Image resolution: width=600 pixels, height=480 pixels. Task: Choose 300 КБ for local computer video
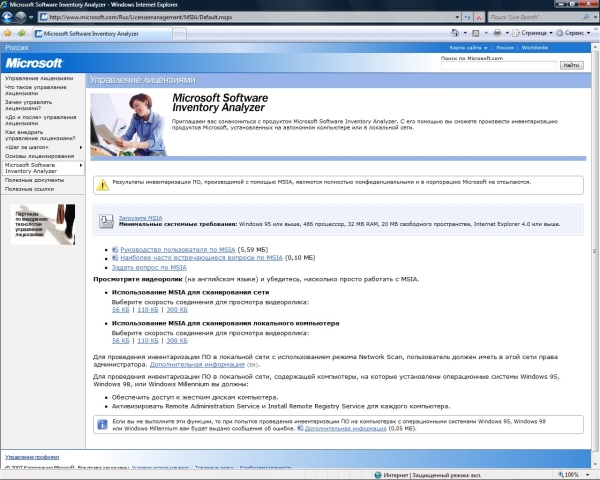pos(177,341)
